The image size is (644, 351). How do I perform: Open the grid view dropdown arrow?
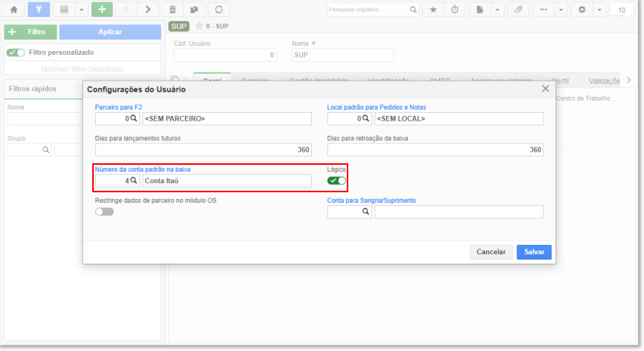[82, 9]
